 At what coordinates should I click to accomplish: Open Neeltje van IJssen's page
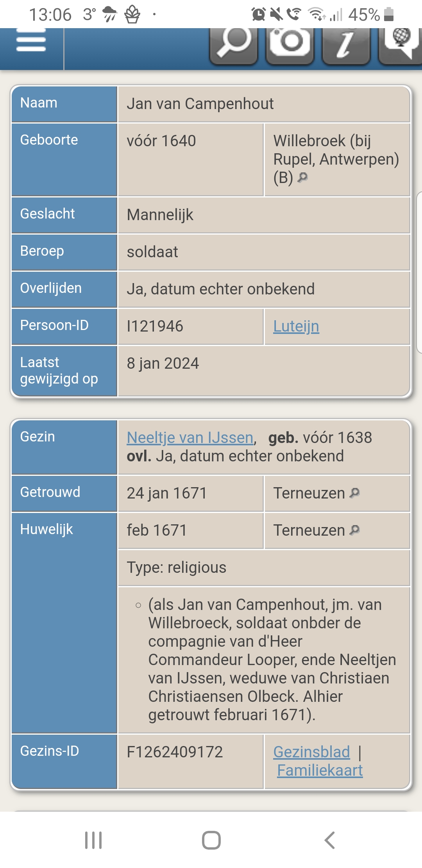[190, 438]
